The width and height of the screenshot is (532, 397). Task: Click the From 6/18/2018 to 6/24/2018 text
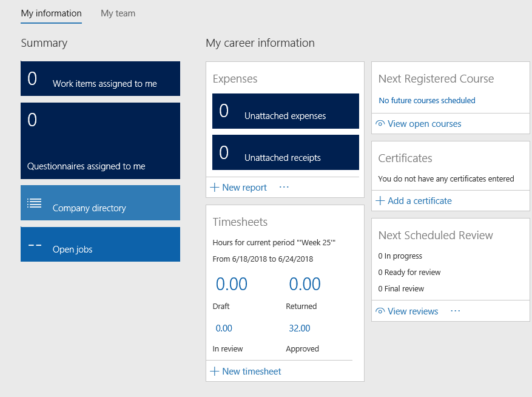pyautogui.click(x=263, y=259)
